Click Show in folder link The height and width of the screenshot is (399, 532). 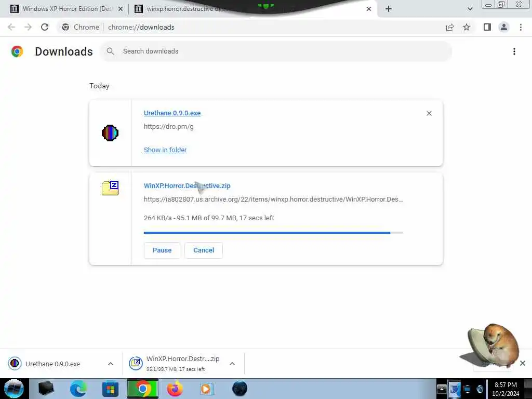click(165, 150)
